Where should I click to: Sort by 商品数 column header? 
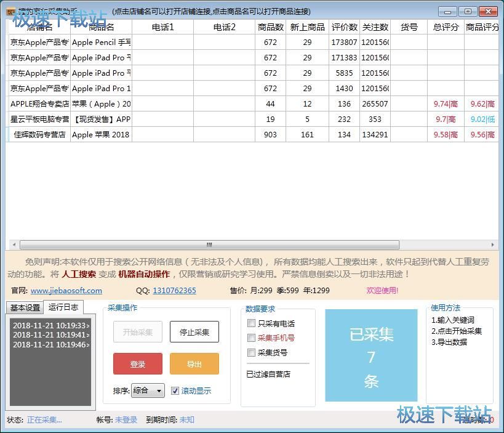(270, 27)
